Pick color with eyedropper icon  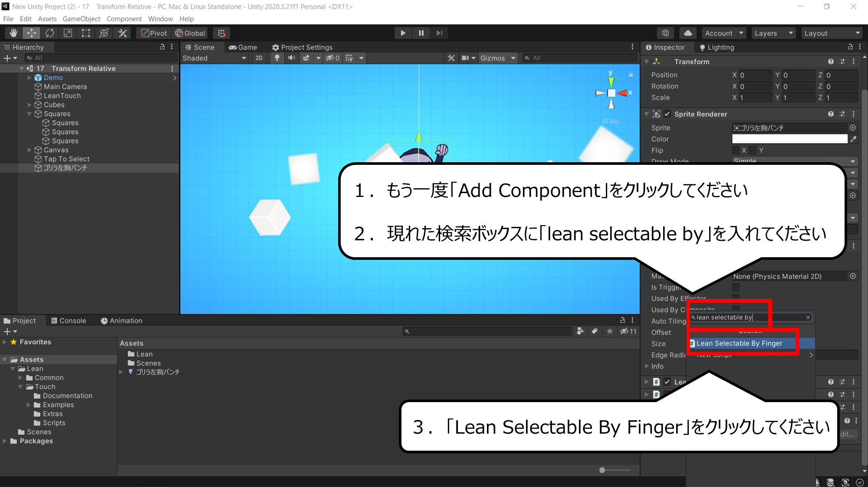click(x=853, y=139)
